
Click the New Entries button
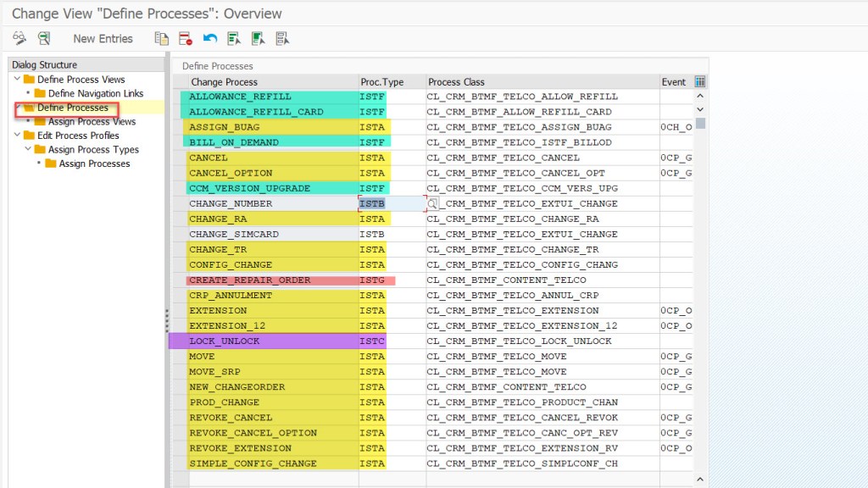coord(102,38)
